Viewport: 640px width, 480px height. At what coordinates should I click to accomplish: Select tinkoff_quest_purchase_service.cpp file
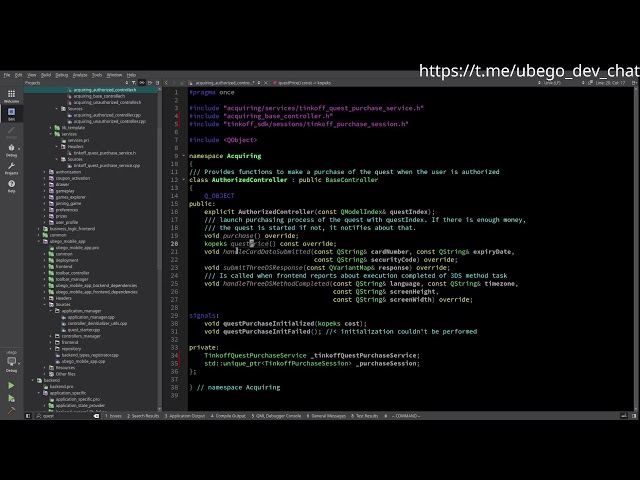click(x=107, y=165)
